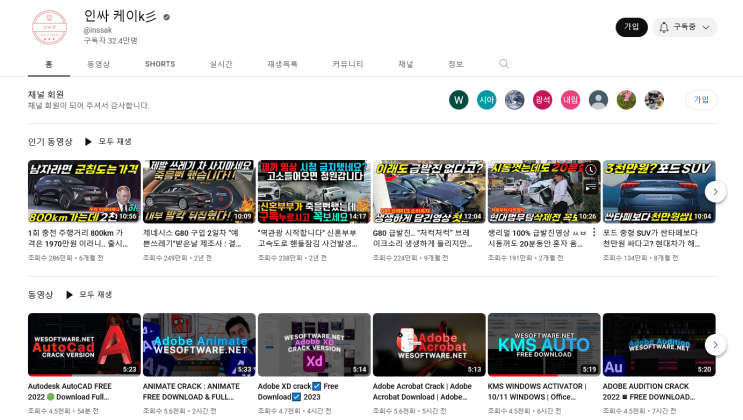Click title 'G80 급발진.. 처럭처럭 브레'
743x420 pixels.
(x=422, y=238)
